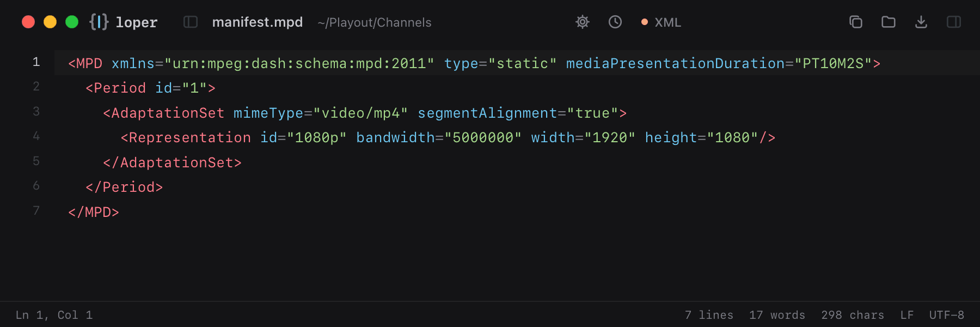Open the theme brightness settings icon
This screenshot has height=327, width=980.
[x=583, y=22]
